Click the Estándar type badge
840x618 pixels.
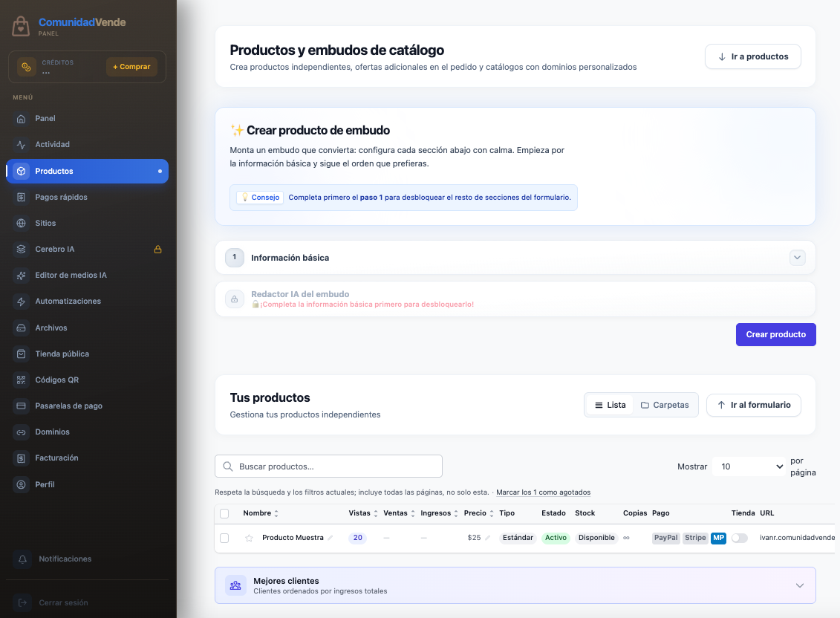(x=518, y=538)
